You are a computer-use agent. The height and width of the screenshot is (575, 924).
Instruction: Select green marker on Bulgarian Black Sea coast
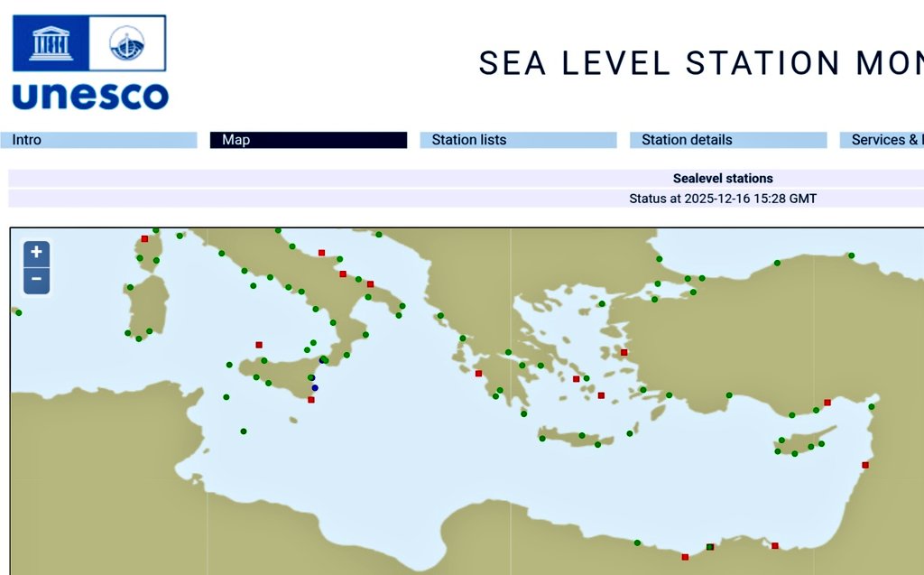coord(659,259)
